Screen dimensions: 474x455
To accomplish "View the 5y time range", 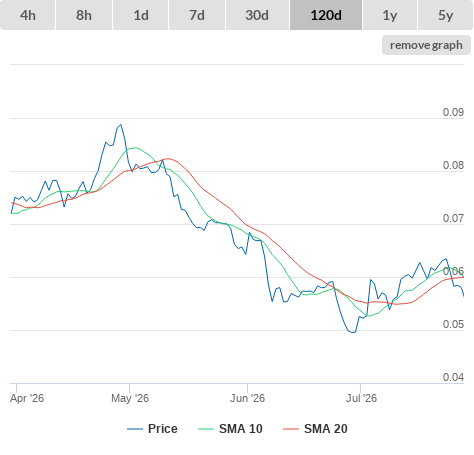I will [445, 15].
